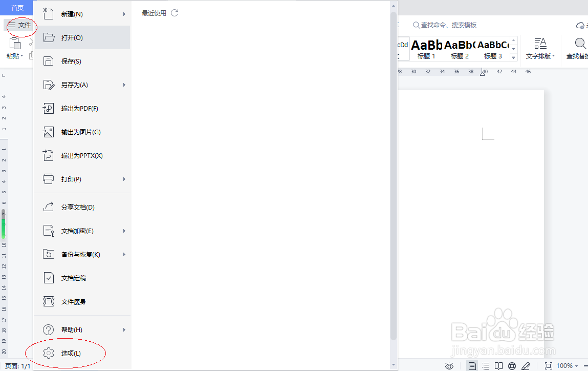
Task: Expand the 打印(P) submenu arrow
Action: pos(124,179)
